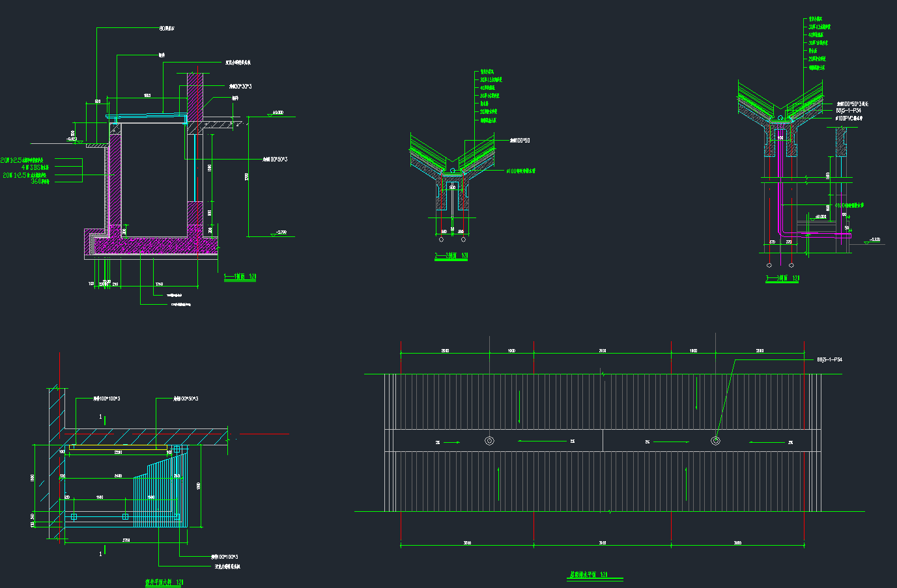Click the bottom-left plan detail title text
The image size is (897, 588).
click(x=164, y=582)
